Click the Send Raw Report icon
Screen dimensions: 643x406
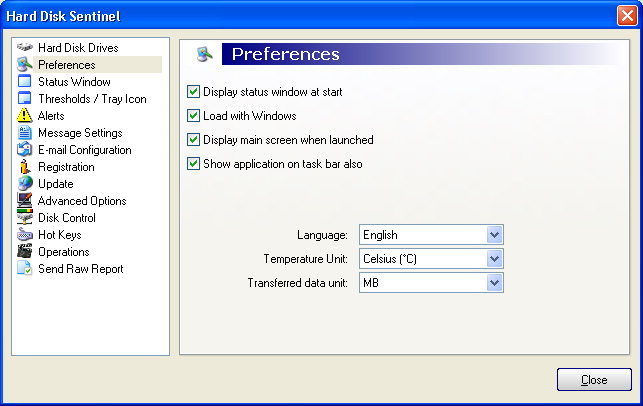coord(25,268)
